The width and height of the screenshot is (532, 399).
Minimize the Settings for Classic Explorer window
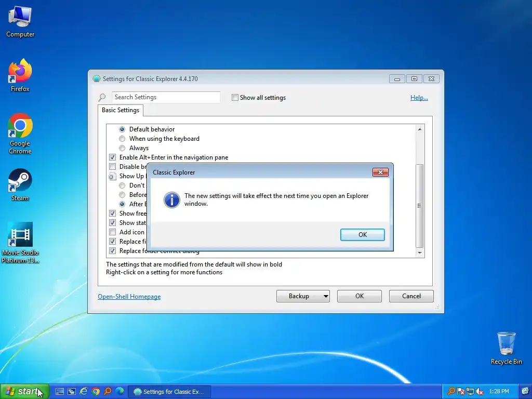click(x=397, y=79)
